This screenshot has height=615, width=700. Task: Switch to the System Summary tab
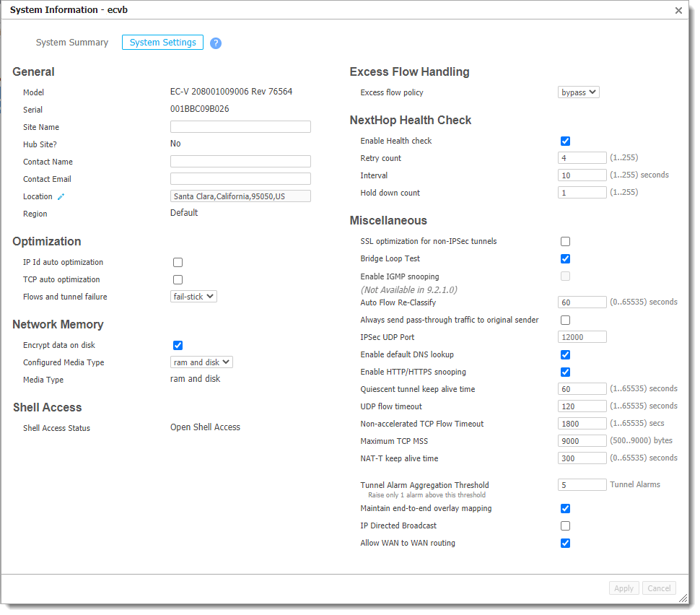coord(72,42)
